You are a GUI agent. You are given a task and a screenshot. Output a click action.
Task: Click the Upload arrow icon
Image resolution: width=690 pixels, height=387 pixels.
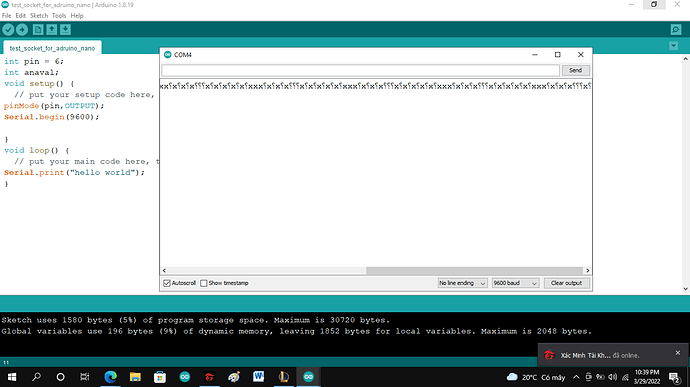(22, 29)
